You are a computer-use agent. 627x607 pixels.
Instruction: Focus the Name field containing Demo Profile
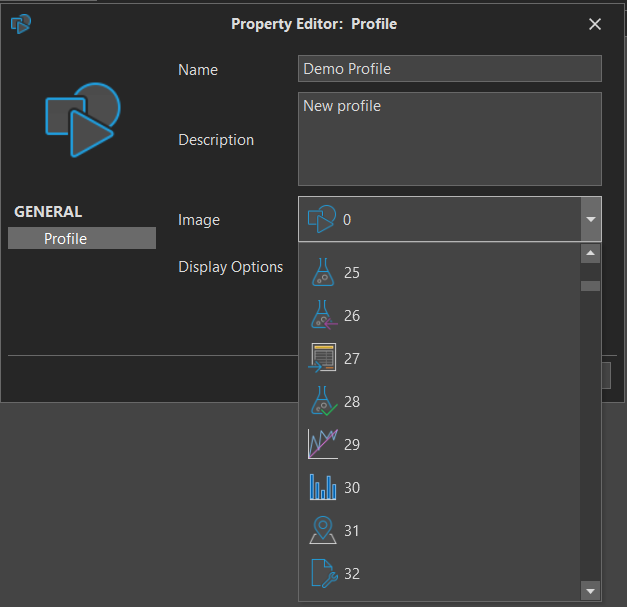tap(450, 69)
